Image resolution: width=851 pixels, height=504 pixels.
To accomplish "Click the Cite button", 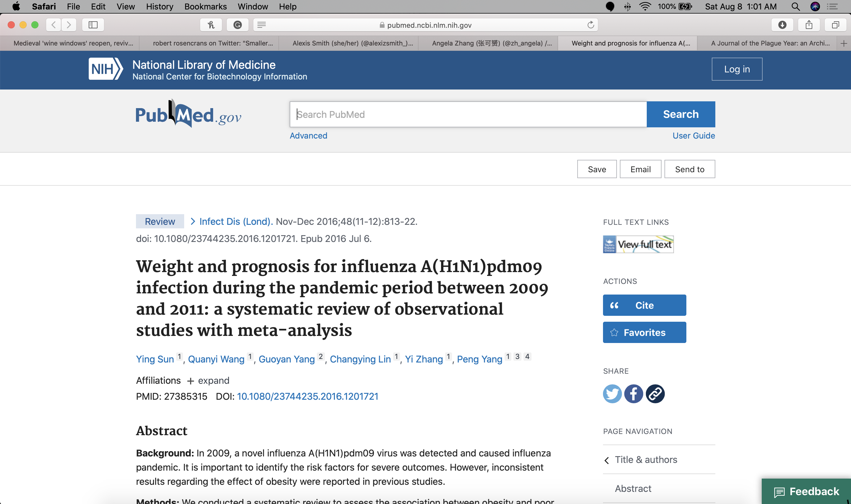I will point(644,305).
